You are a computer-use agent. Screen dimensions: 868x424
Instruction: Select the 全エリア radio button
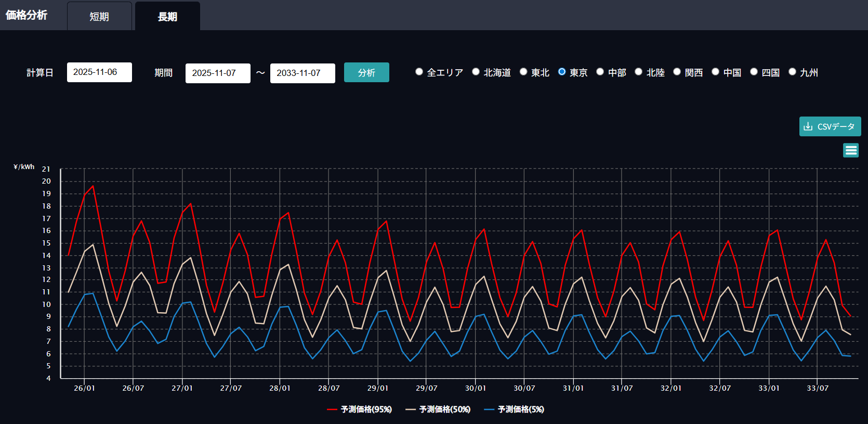click(x=419, y=72)
